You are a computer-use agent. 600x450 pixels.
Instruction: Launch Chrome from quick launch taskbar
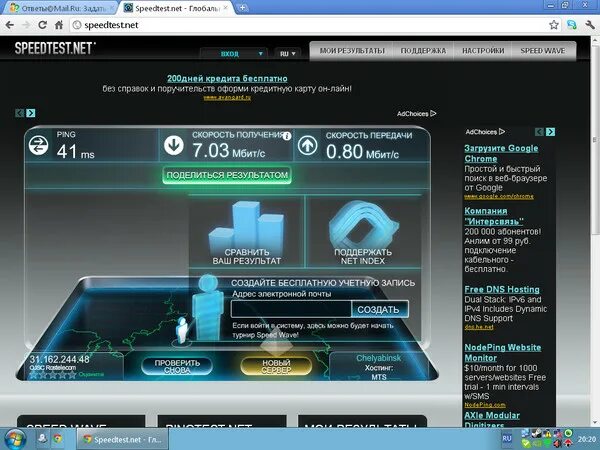58,439
